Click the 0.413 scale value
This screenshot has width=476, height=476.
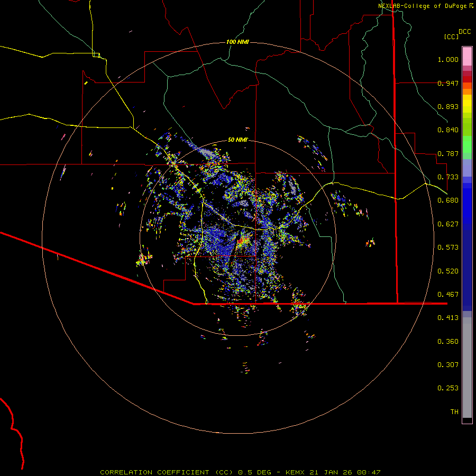coord(448,318)
